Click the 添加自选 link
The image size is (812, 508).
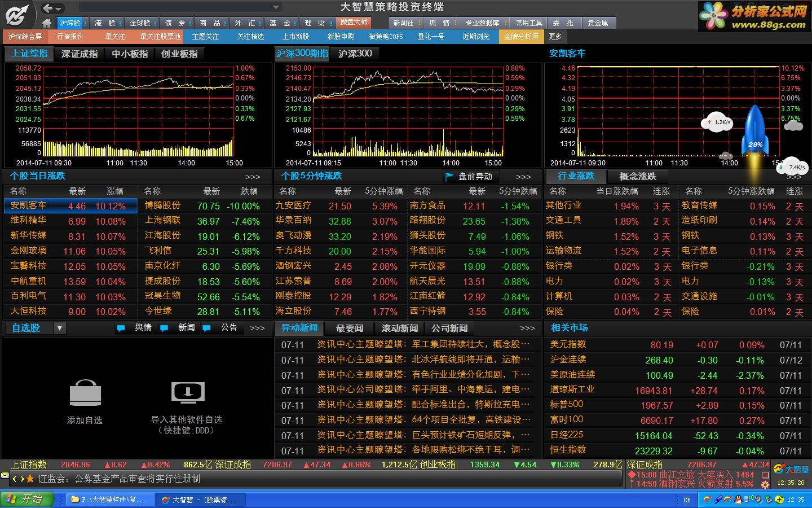tap(85, 420)
